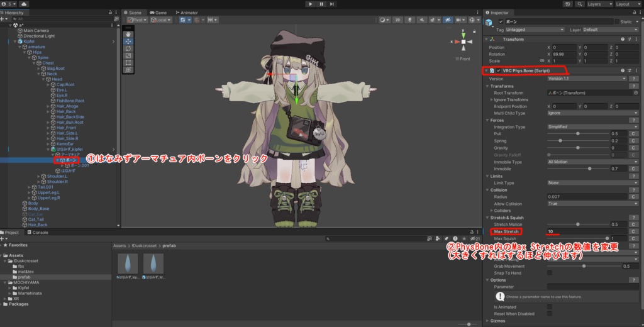
Task: Adjust the Immobile slider
Action: pos(578,169)
